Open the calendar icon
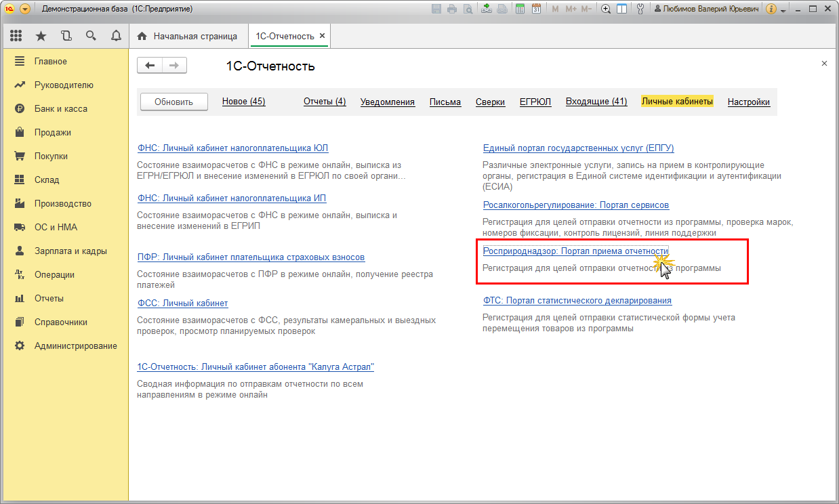Screen dimensions: 839x504 point(536,9)
